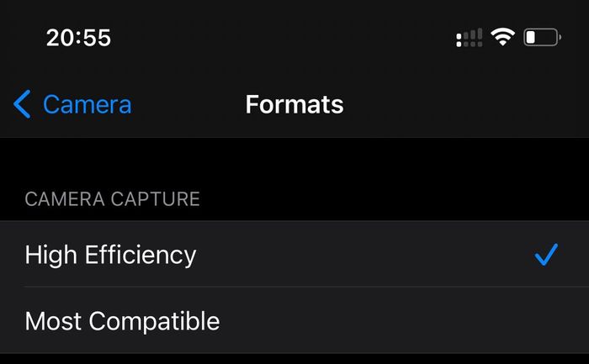This screenshot has height=364, width=589.
Task: Tap the divider line between the two format options
Action: (x=306, y=287)
